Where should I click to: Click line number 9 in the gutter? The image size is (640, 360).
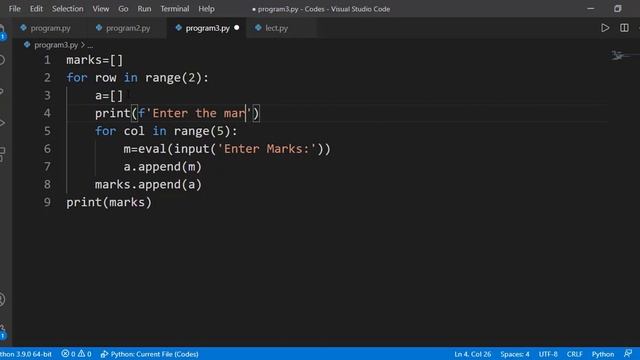pos(47,202)
